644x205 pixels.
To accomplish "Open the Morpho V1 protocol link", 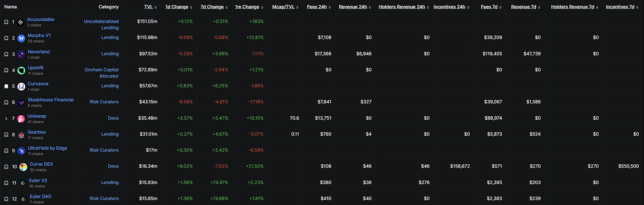I will 39,35.
